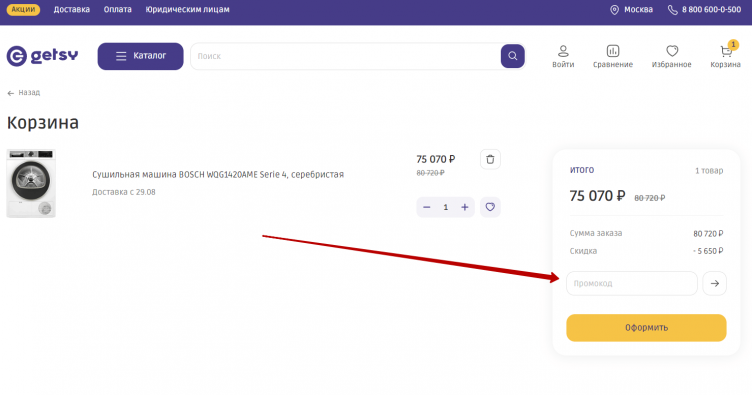Add item to favorites via heart button
Image resolution: width=752 pixels, height=395 pixels.
click(490, 207)
